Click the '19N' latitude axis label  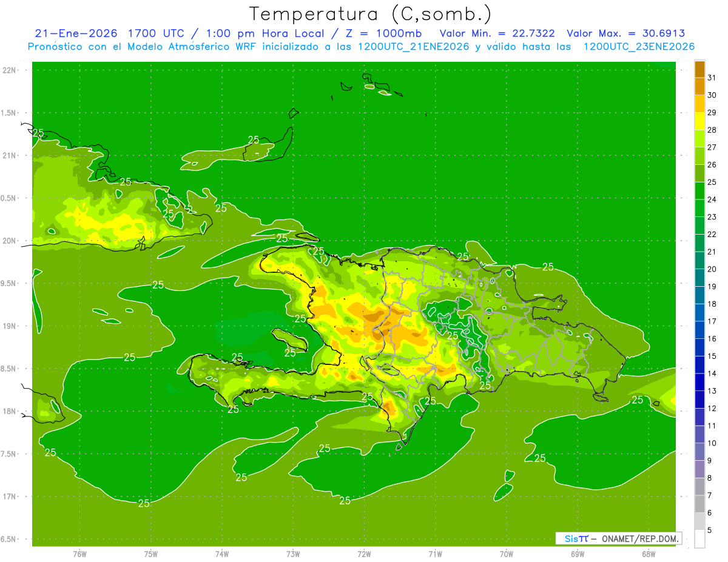(x=8, y=326)
